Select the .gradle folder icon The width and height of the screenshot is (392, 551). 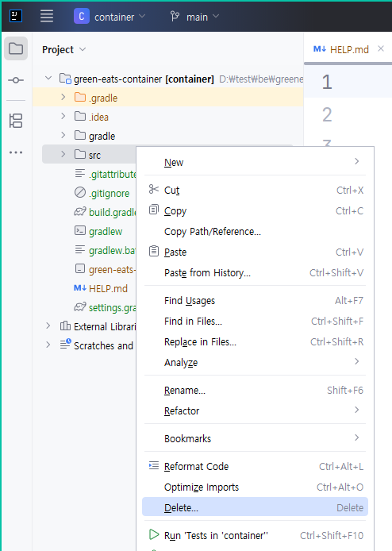pos(80,97)
